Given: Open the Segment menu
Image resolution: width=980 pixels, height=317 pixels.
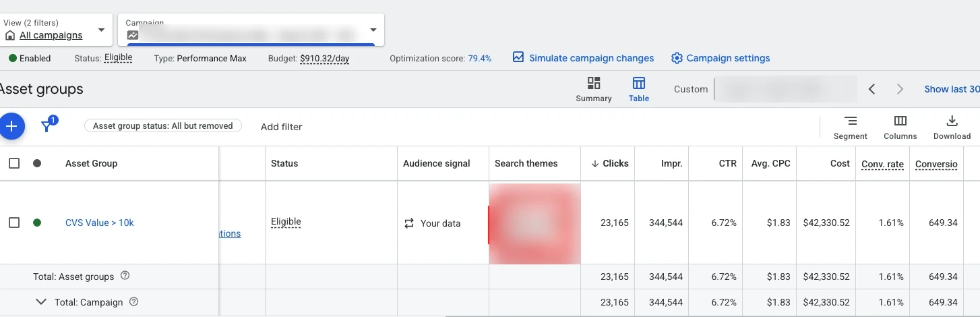Looking at the screenshot, I should [850, 127].
